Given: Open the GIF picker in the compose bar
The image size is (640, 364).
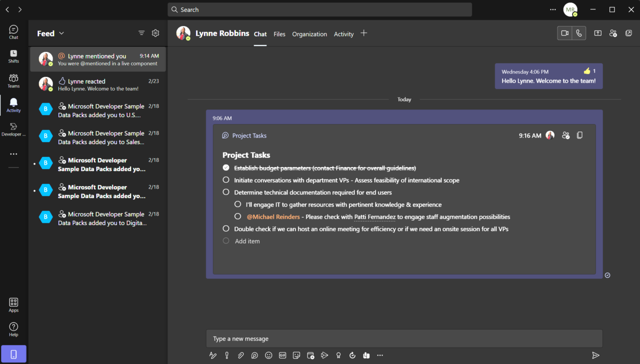Looking at the screenshot, I should (282, 355).
